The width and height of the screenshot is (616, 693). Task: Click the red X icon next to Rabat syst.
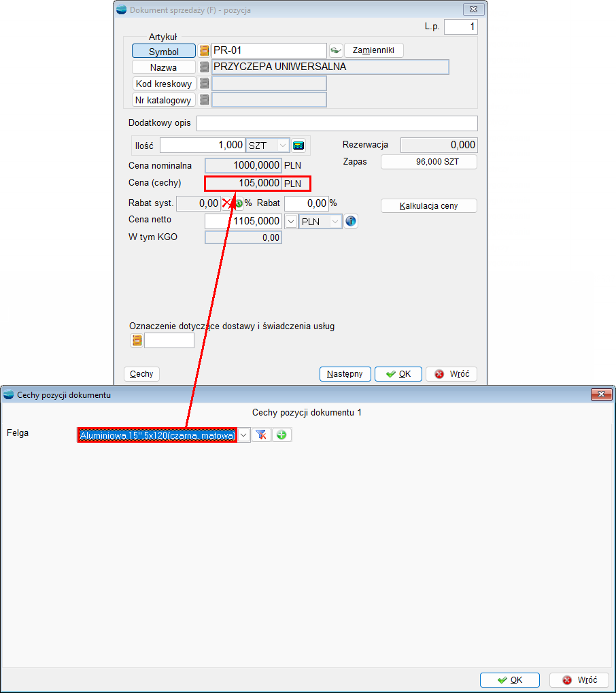[227, 203]
